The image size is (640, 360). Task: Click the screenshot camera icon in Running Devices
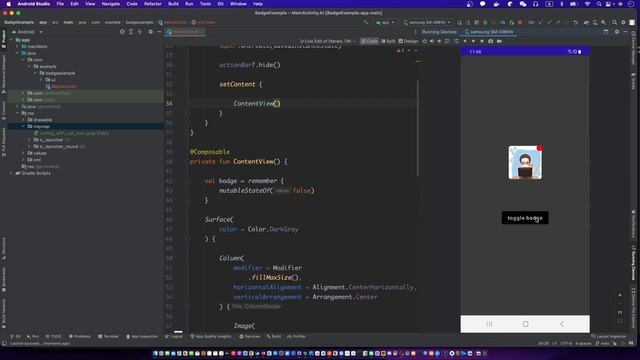[490, 41]
